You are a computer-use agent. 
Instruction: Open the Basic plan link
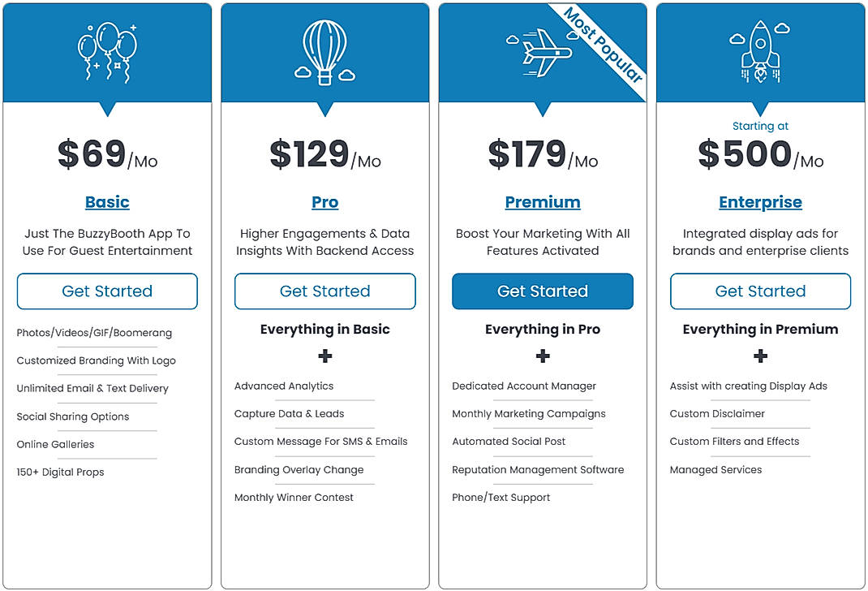pyautogui.click(x=107, y=201)
